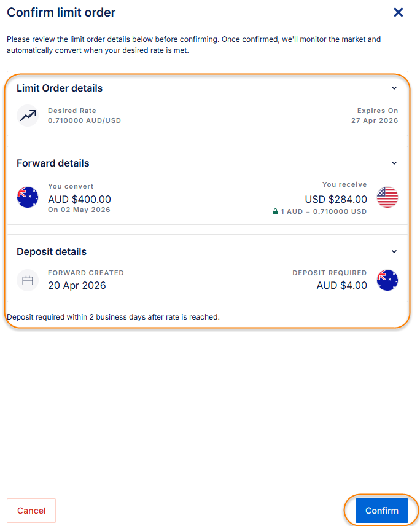The image size is (420, 526).
Task: Collapse the Deposit details chevron
Action: (394, 251)
